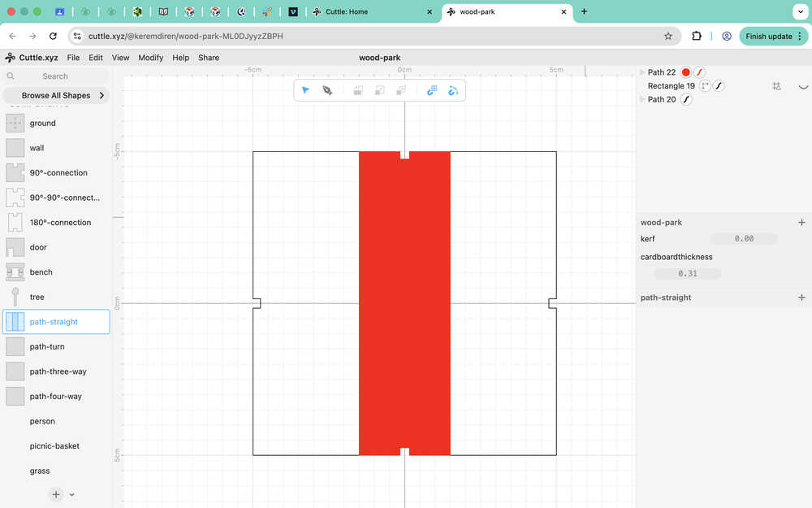
Task: Expand Path 22 layer
Action: coord(642,72)
